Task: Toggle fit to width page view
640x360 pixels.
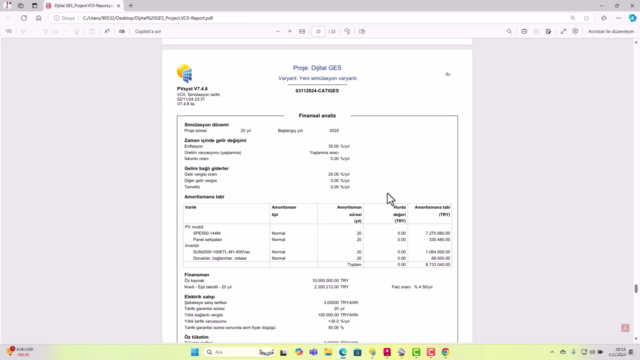Action: pos(302,31)
